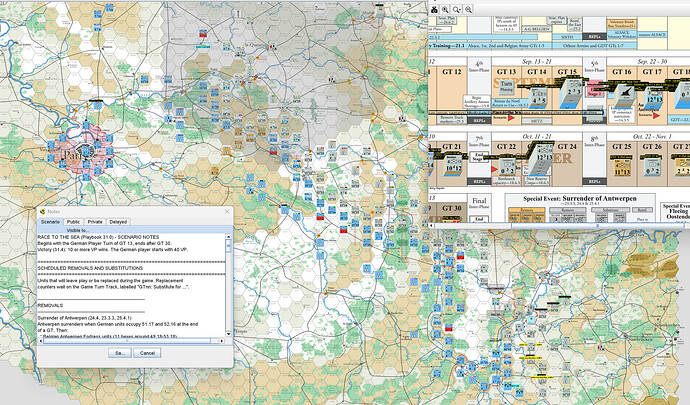Click the turn track horizontal scrollbar thumb
The height and width of the screenshot is (405, 690).
pos(598,225)
